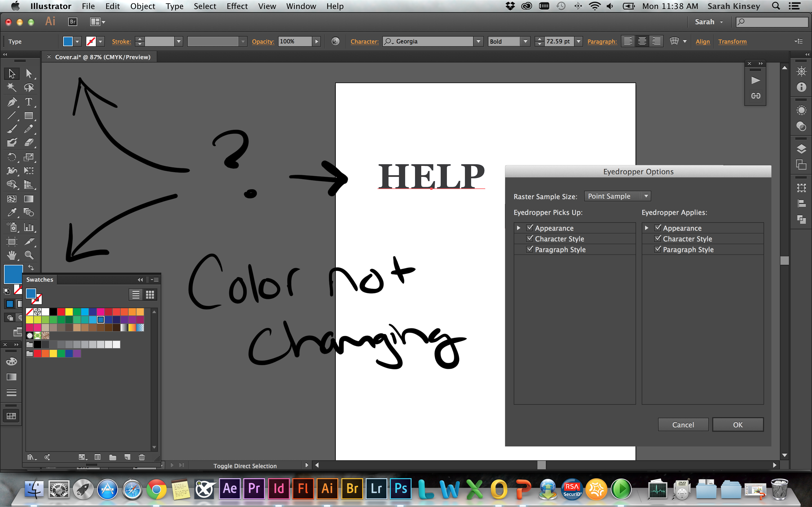This screenshot has width=812, height=507.
Task: Toggle Character Style checkbox in Eyedropper Applies
Action: [656, 238]
